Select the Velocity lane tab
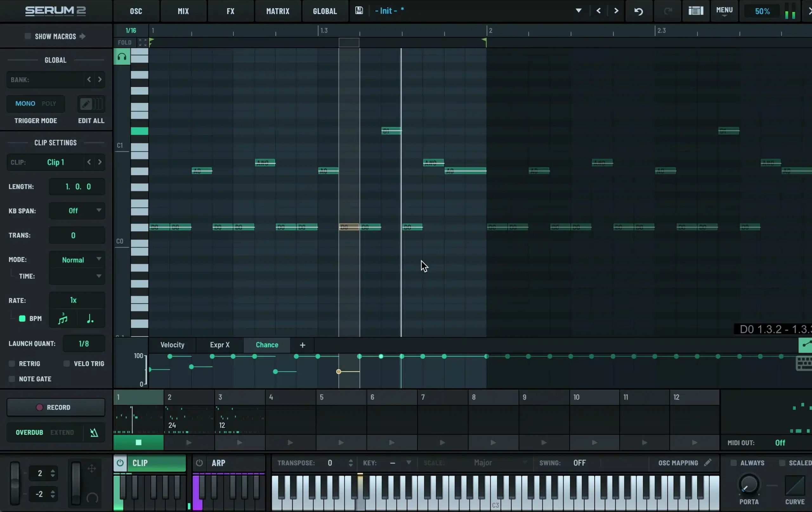Screen dimensions: 812x512 click(x=172, y=345)
